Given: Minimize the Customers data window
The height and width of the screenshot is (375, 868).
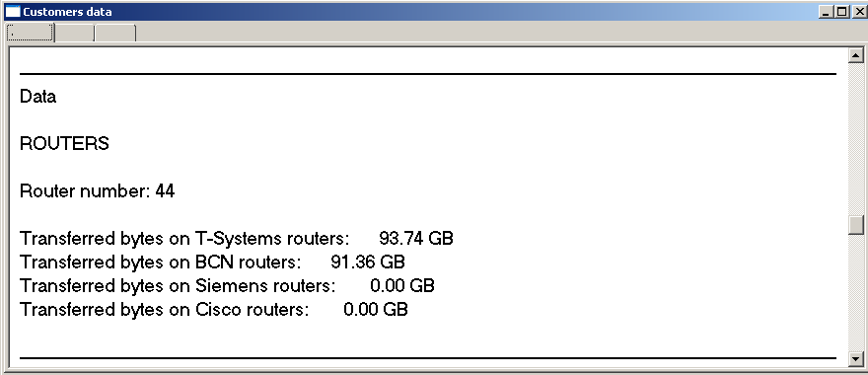Looking at the screenshot, I should [827, 12].
